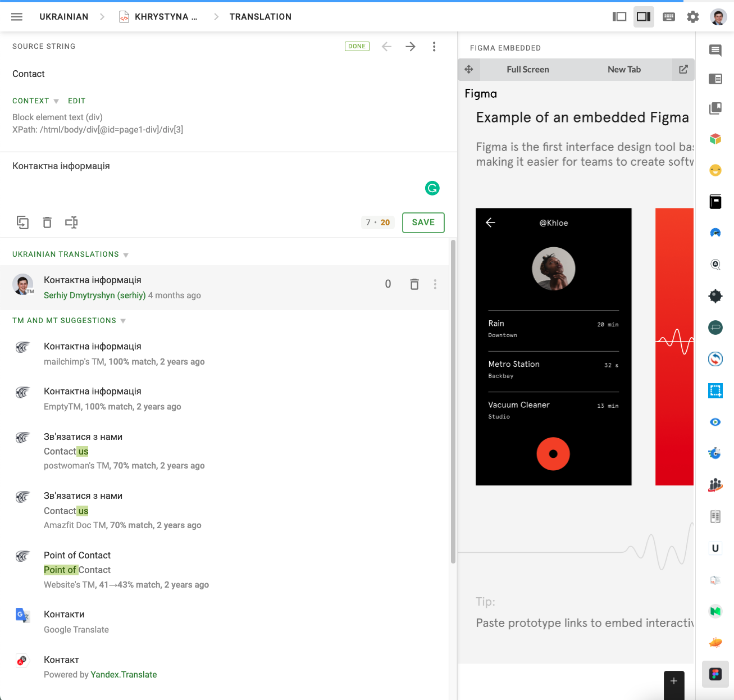Open the two-column document app icon
This screenshot has width=734, height=700.
[715, 516]
